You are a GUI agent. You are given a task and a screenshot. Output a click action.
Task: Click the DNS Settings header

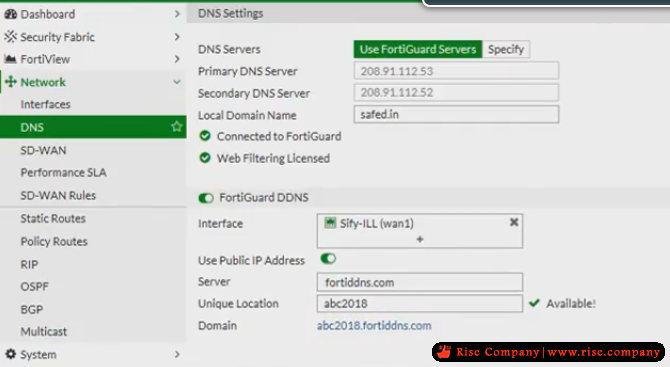(x=230, y=13)
